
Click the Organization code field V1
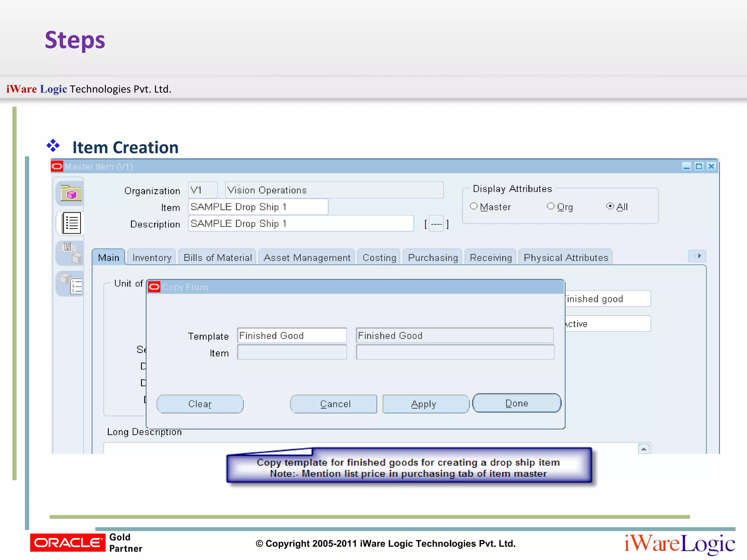pyautogui.click(x=203, y=190)
